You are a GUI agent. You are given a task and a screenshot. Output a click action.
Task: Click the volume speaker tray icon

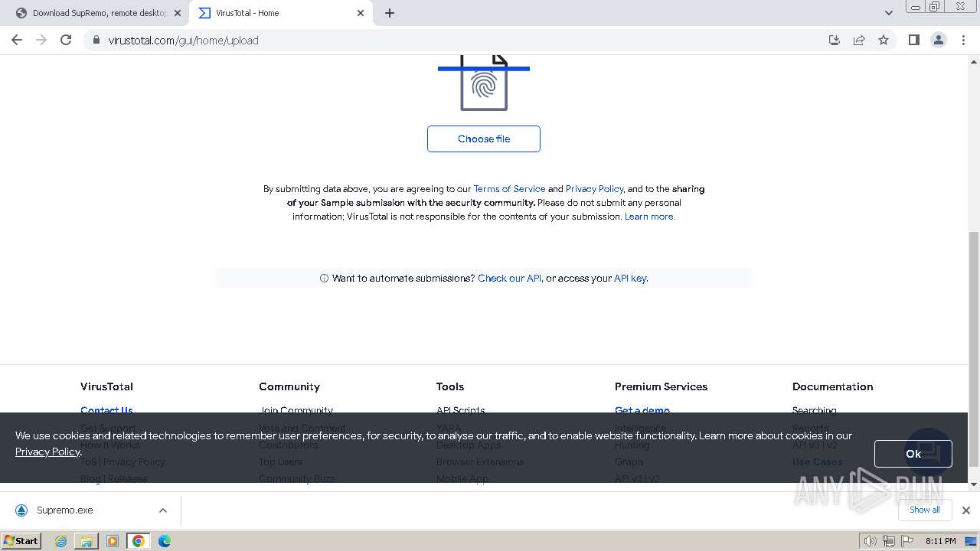[870, 541]
